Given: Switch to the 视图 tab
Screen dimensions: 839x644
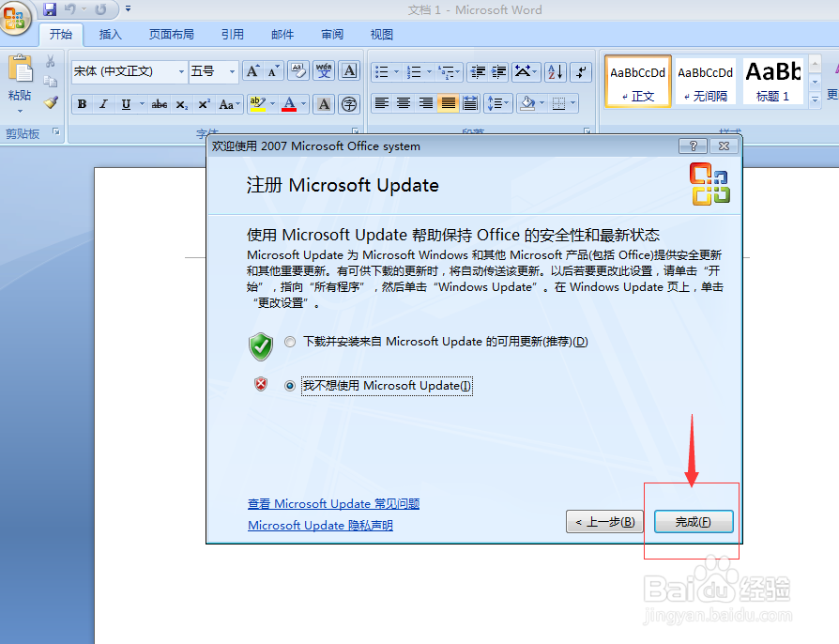Looking at the screenshot, I should click(x=382, y=34).
